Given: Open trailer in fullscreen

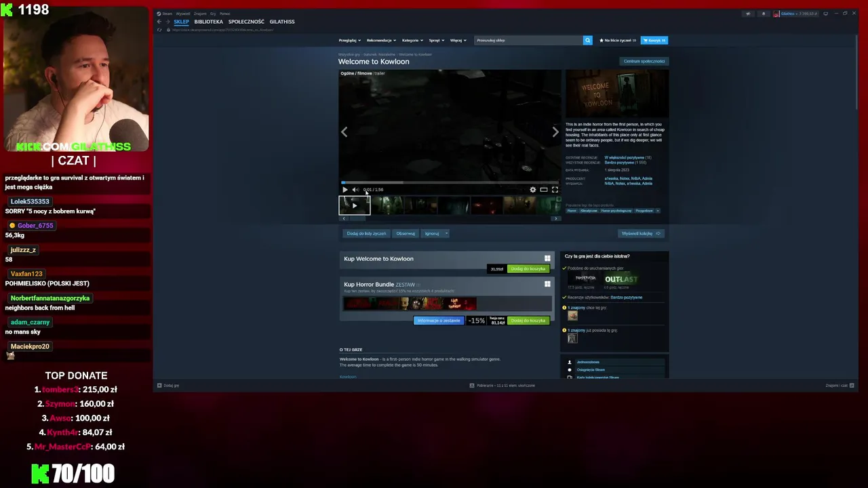Looking at the screenshot, I should coord(555,190).
